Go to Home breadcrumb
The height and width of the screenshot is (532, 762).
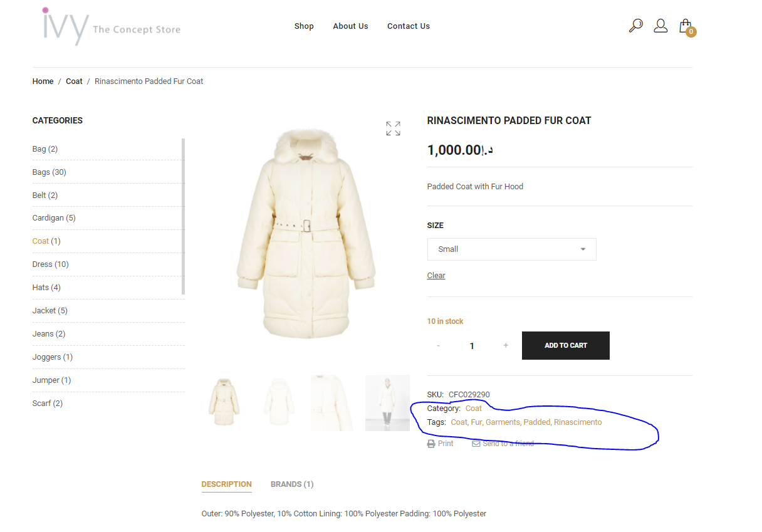[43, 81]
